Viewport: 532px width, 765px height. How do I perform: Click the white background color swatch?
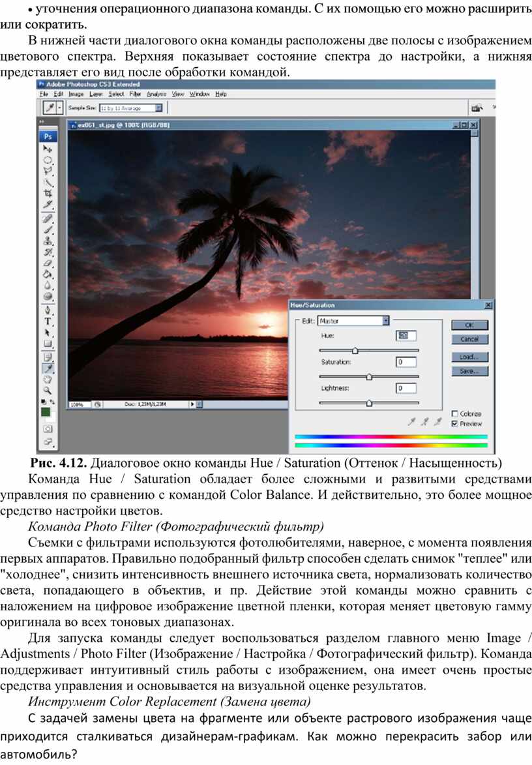pos(52,418)
